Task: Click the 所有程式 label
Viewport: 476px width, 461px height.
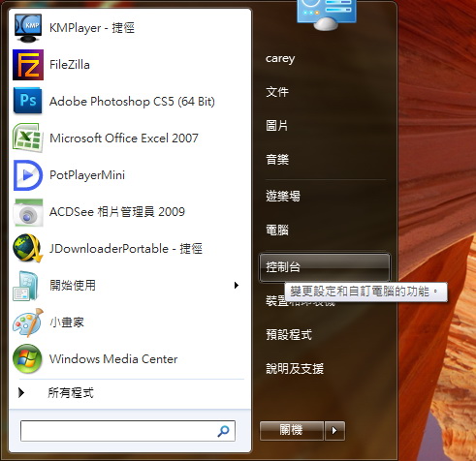Action: (x=71, y=393)
